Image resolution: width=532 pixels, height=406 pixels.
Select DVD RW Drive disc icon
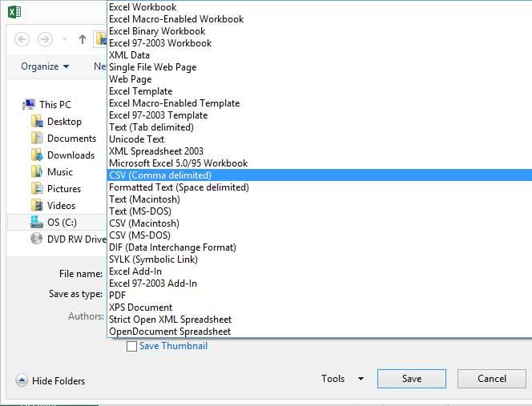click(37, 239)
